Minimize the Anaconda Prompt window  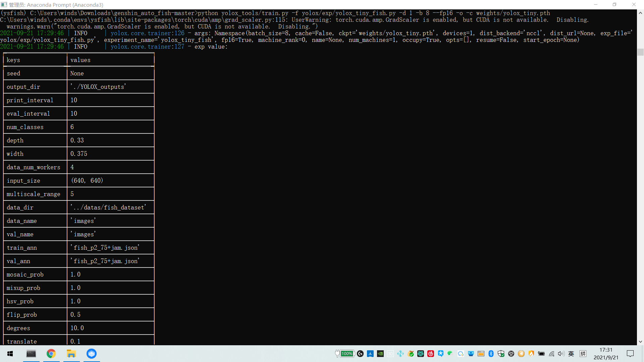[x=596, y=5]
